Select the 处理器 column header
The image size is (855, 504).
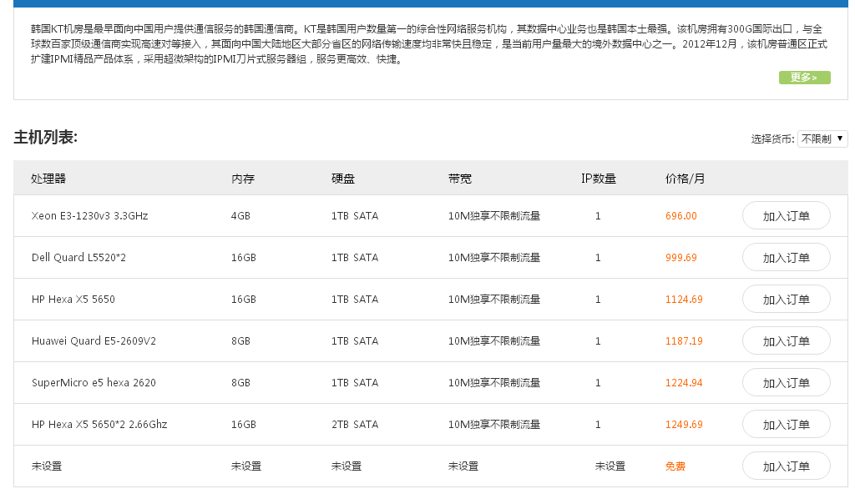(x=48, y=179)
